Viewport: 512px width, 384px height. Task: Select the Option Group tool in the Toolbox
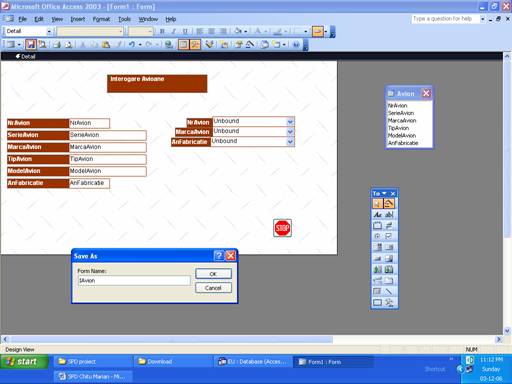click(x=377, y=226)
